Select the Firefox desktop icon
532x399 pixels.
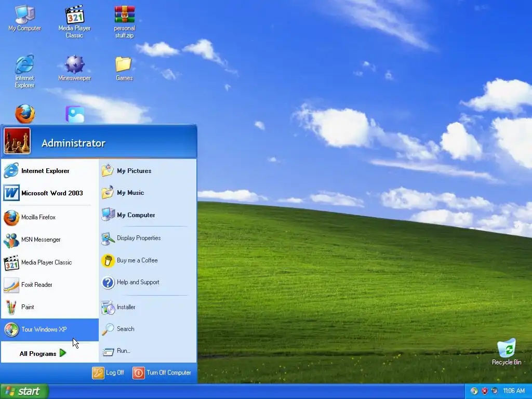(x=25, y=114)
